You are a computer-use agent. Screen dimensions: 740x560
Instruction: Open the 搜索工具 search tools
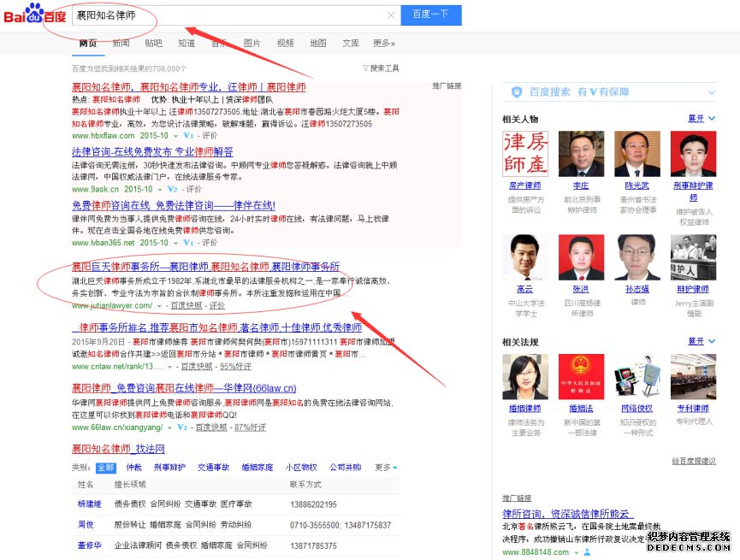(385, 68)
